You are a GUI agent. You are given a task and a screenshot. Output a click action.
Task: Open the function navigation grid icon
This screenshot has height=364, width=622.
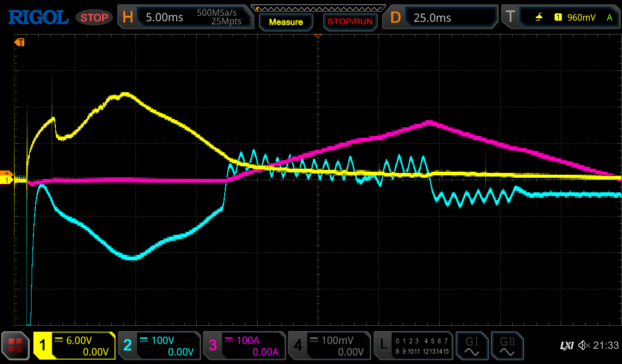pos(16,346)
